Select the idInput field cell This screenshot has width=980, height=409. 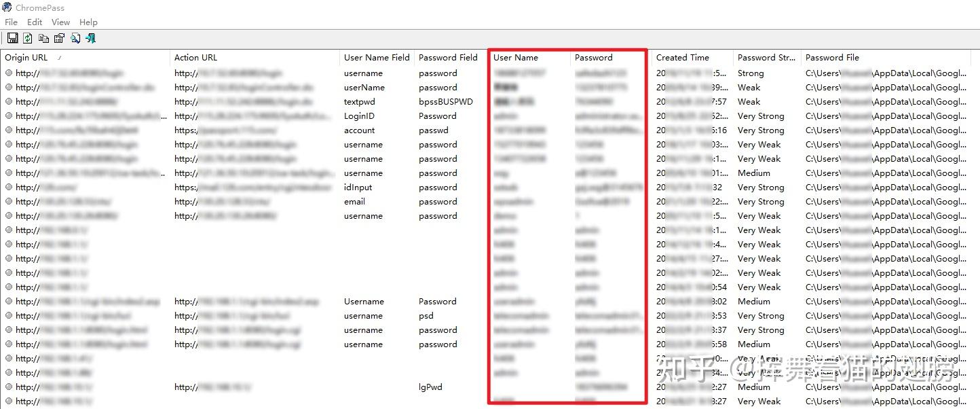pyautogui.click(x=358, y=188)
